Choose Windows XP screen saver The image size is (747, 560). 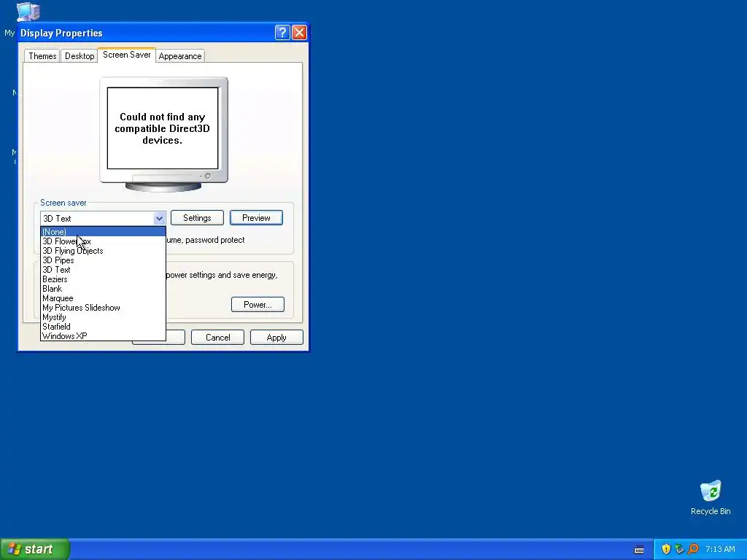[x=103, y=335]
